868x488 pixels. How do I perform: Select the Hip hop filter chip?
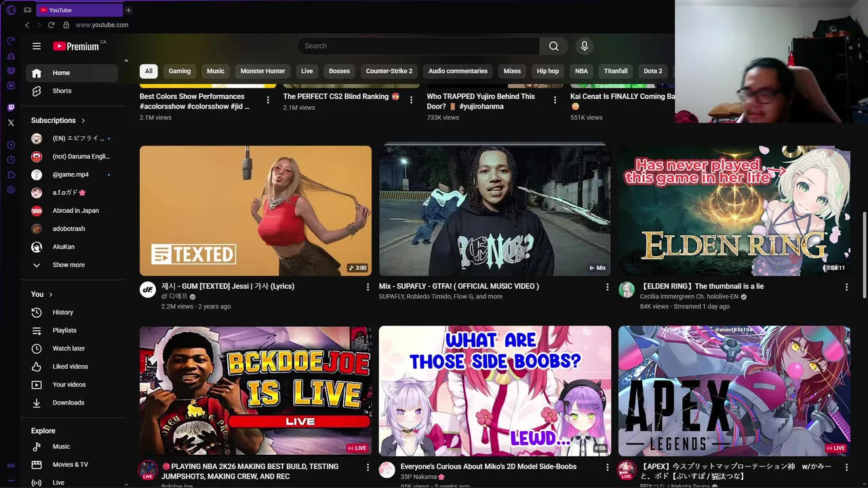pyautogui.click(x=548, y=71)
